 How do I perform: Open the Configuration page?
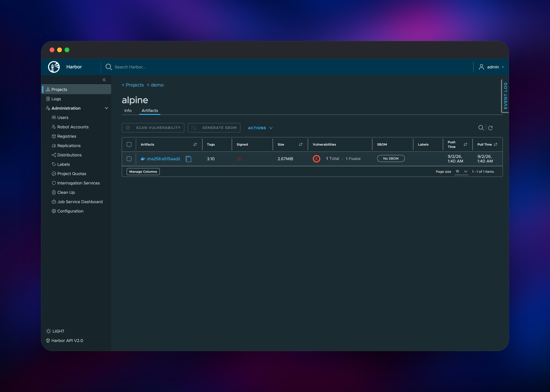tap(70, 211)
